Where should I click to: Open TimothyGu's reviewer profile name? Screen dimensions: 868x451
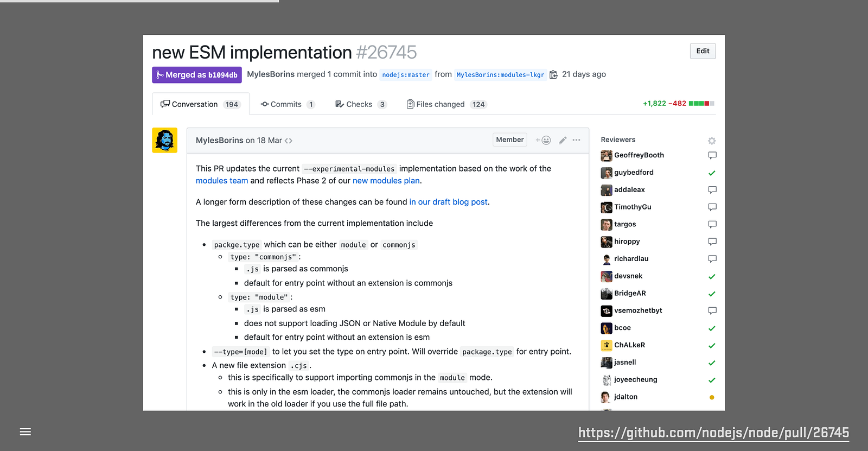point(633,207)
